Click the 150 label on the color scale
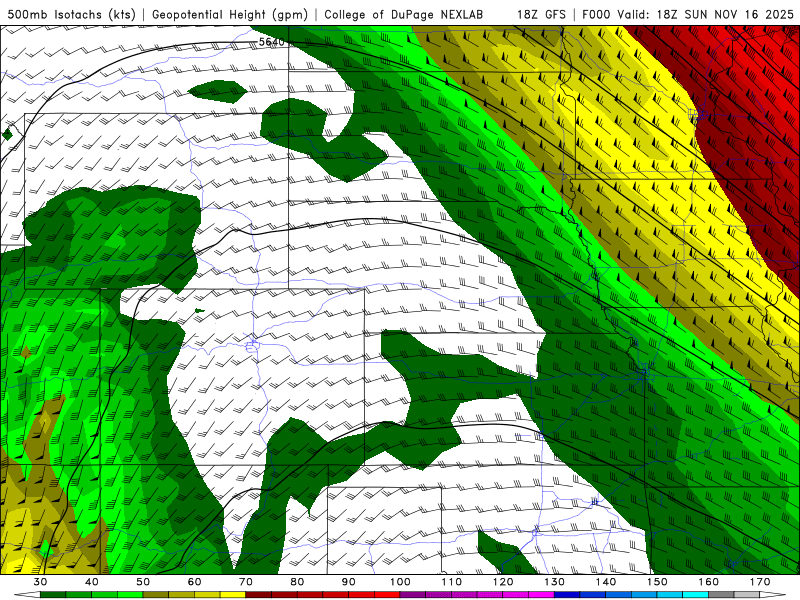The width and height of the screenshot is (800, 600). [658, 582]
